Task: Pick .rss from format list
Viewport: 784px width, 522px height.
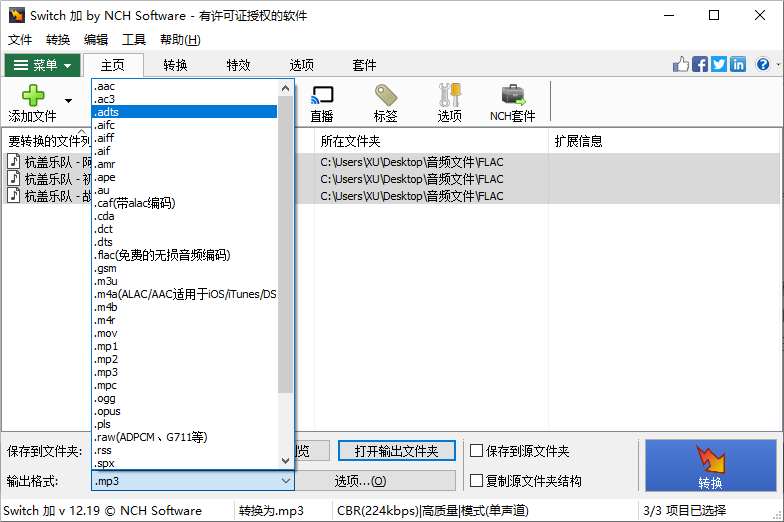Action: [x=184, y=450]
